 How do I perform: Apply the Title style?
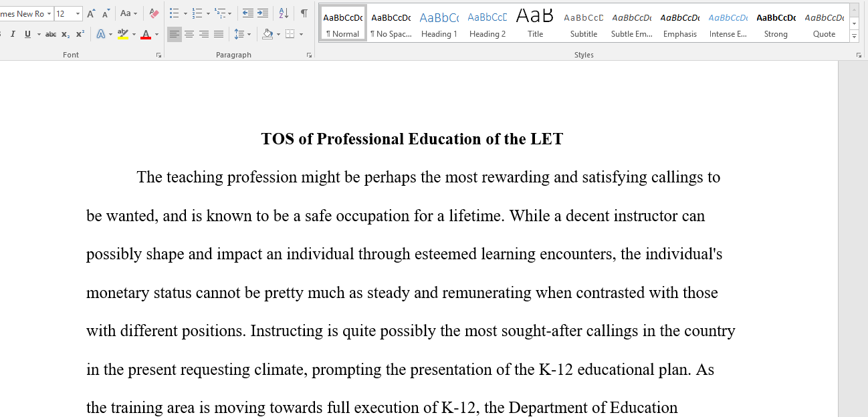coord(536,23)
